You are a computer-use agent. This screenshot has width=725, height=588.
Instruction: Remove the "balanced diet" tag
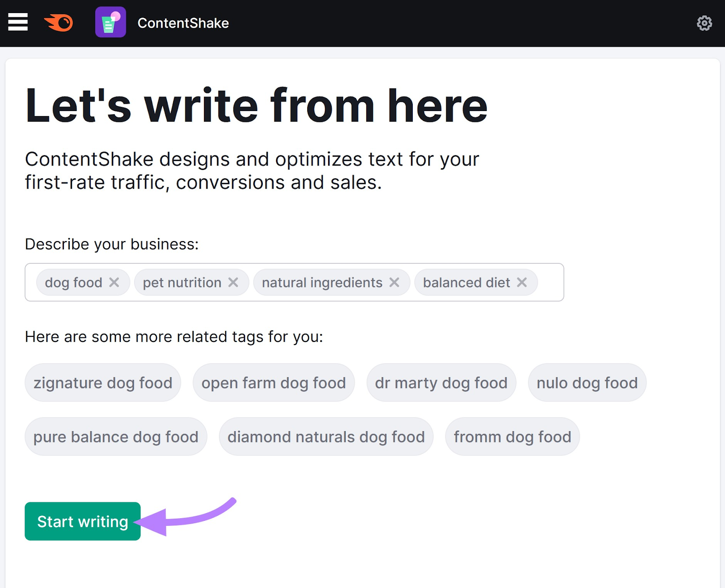[522, 282]
